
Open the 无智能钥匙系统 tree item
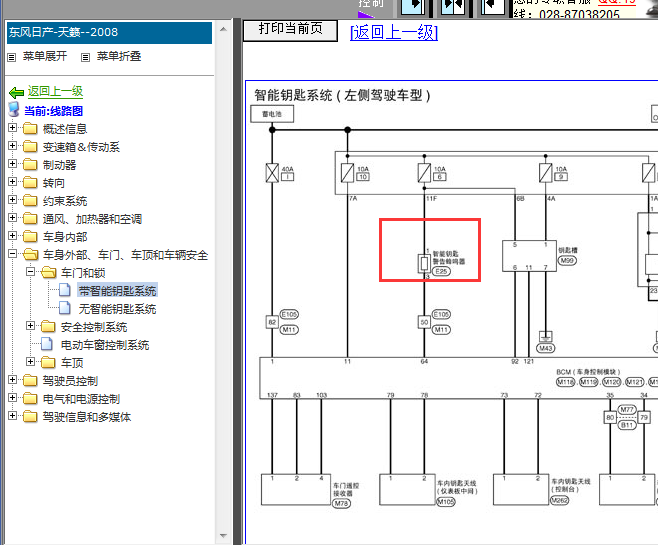118,309
